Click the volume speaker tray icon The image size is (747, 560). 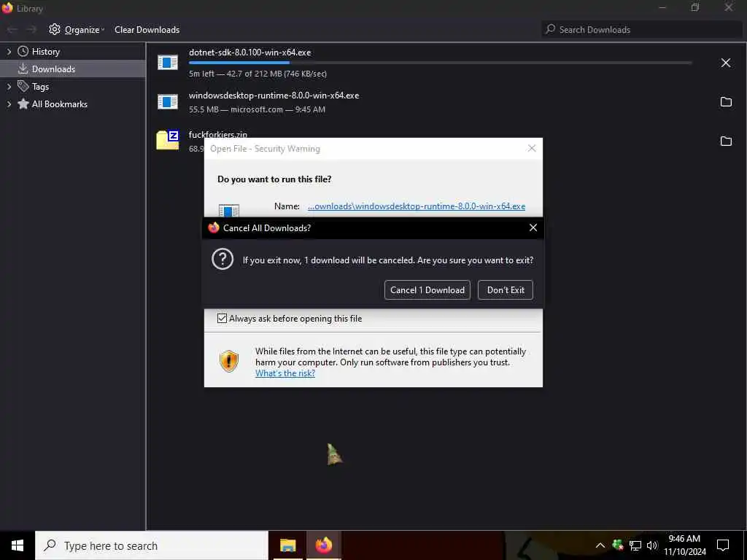[x=651, y=545]
